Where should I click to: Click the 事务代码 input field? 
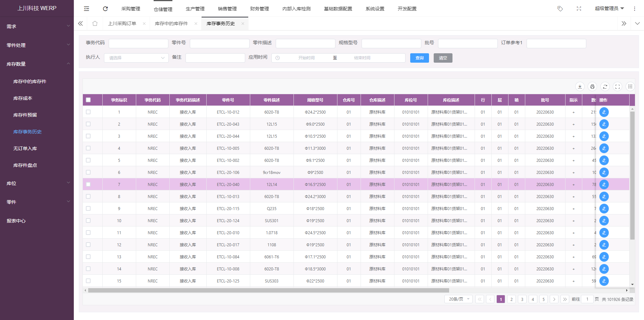click(x=139, y=44)
